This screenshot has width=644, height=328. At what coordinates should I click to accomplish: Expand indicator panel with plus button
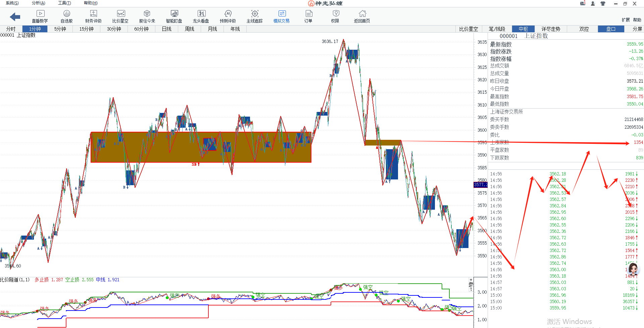click(x=471, y=280)
